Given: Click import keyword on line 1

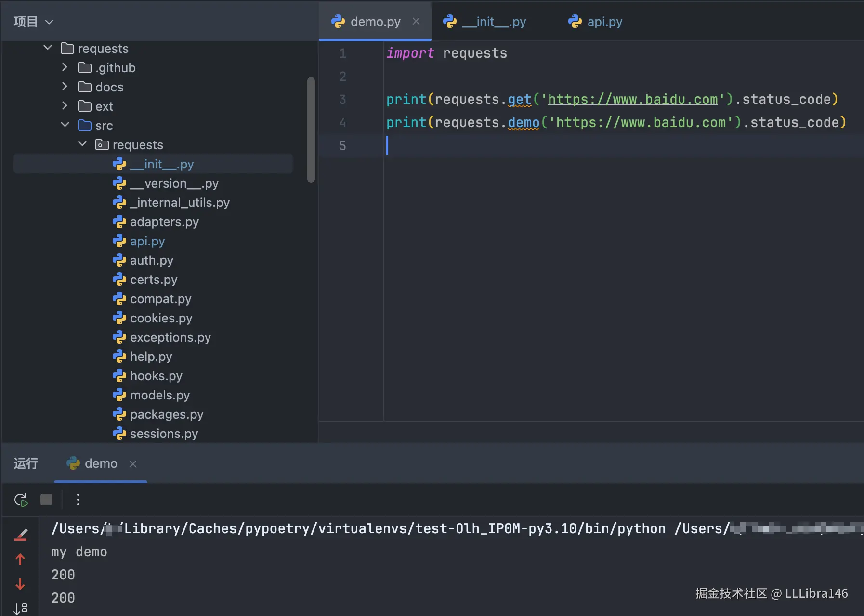Looking at the screenshot, I should (x=410, y=53).
